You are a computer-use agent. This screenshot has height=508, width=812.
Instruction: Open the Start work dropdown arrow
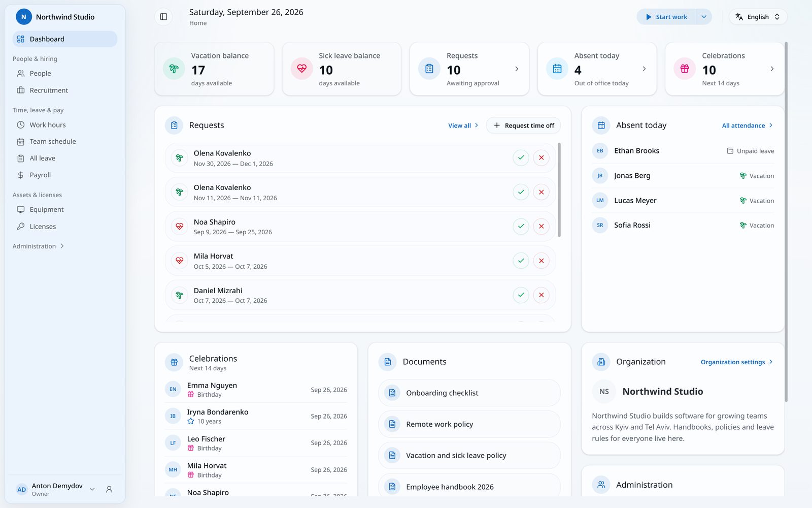[704, 17]
